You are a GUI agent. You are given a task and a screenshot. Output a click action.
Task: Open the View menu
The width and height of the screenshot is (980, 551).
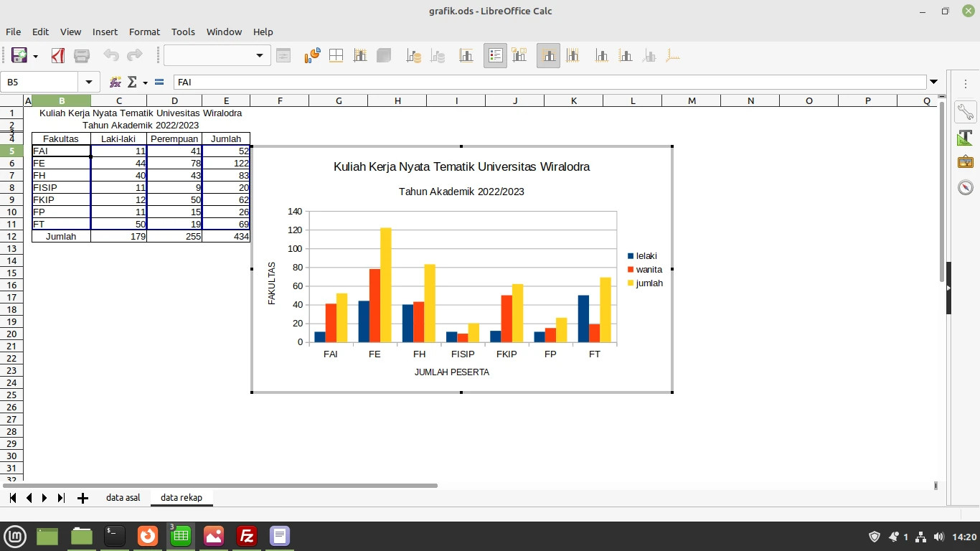point(70,32)
